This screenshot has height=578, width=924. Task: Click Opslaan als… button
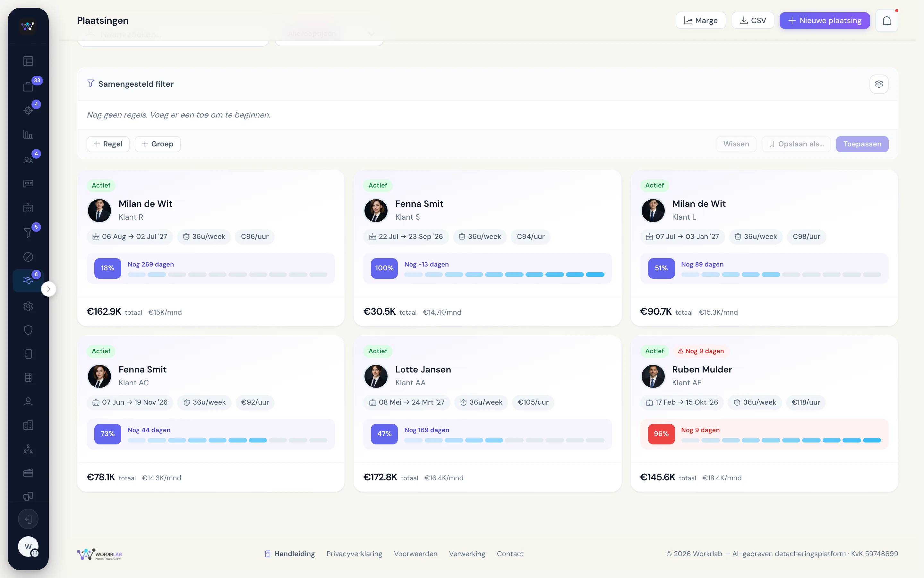tap(796, 144)
